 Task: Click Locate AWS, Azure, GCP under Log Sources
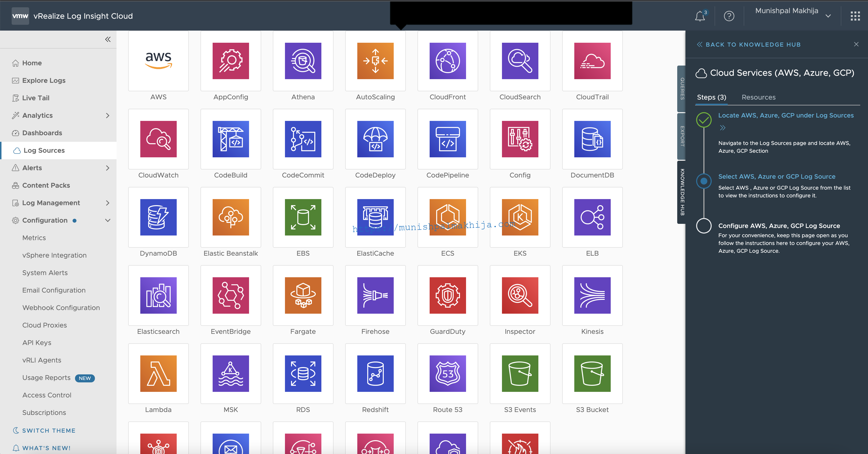(786, 115)
